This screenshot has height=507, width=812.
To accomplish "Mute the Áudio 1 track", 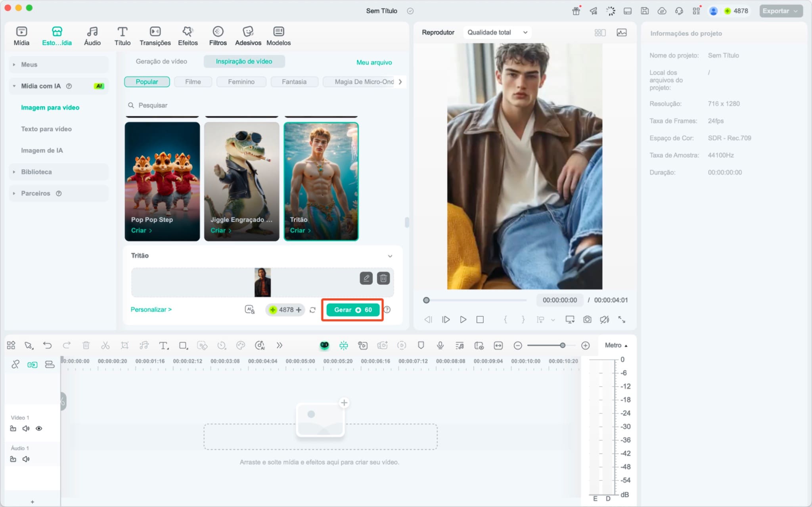I will 26,459.
